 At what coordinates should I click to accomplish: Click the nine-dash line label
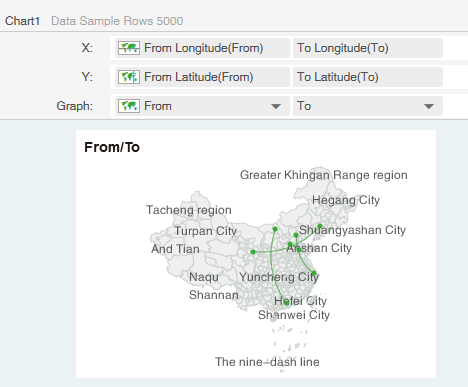267,362
